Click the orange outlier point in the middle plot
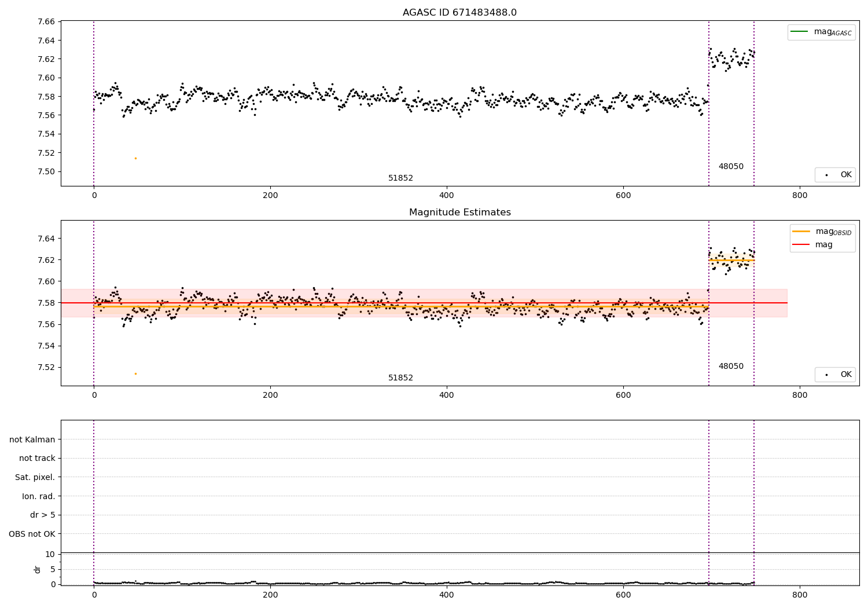868x608 pixels. (135, 373)
